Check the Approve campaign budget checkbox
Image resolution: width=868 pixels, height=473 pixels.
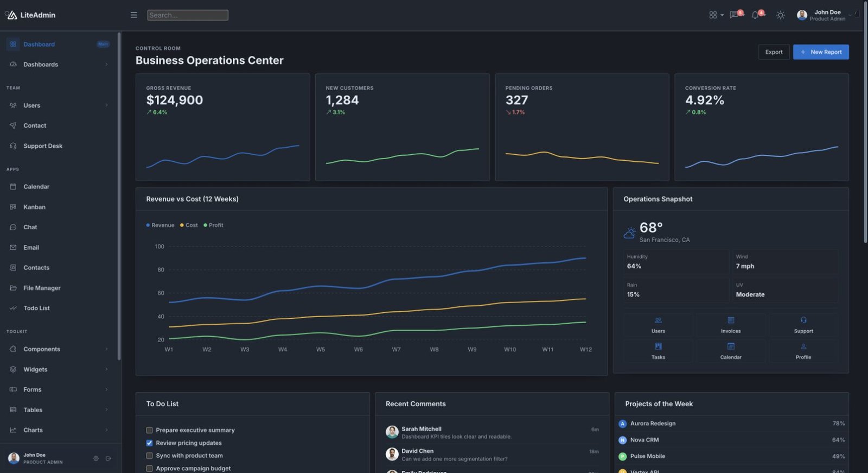(x=149, y=468)
